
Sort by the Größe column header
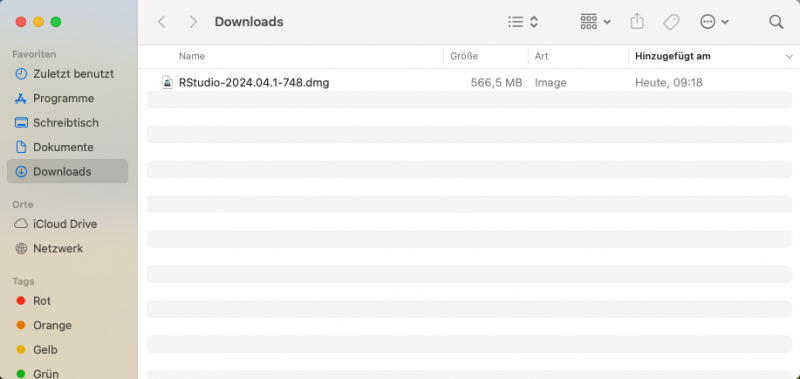(x=464, y=56)
